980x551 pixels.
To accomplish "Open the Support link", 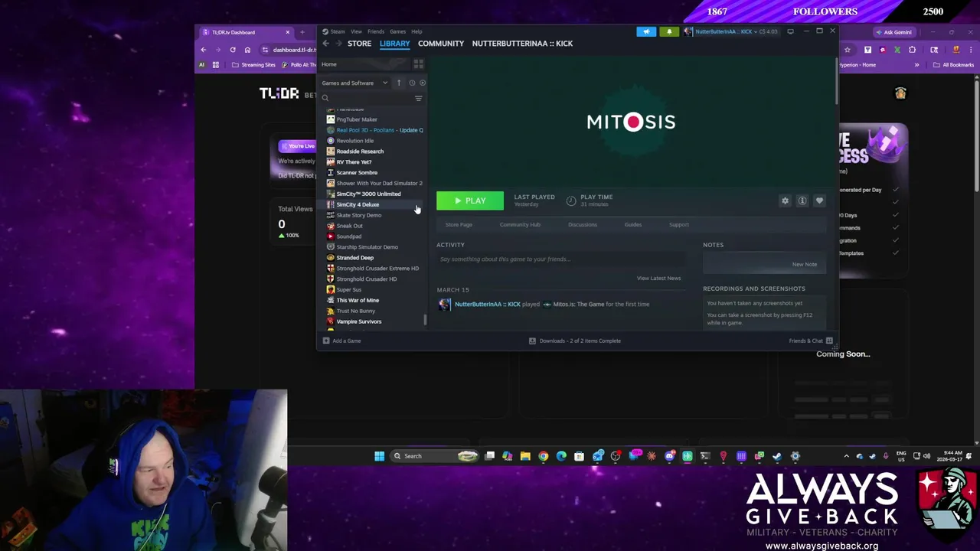I will 679,224.
